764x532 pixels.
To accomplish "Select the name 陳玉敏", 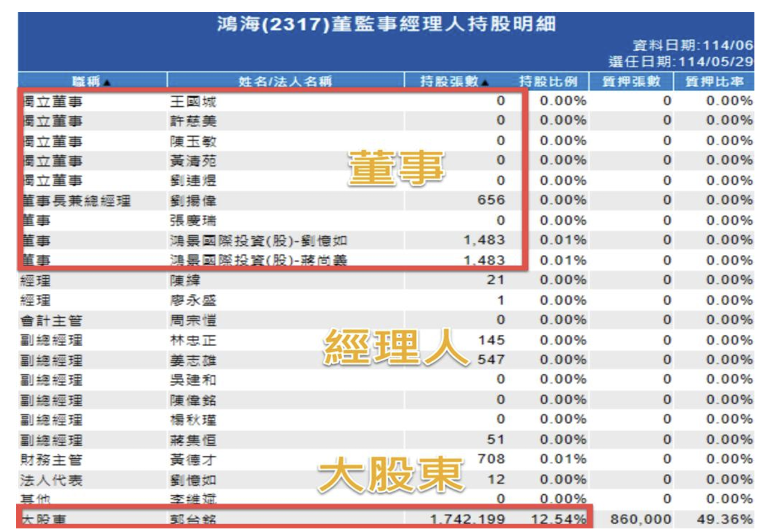I will coord(193,142).
